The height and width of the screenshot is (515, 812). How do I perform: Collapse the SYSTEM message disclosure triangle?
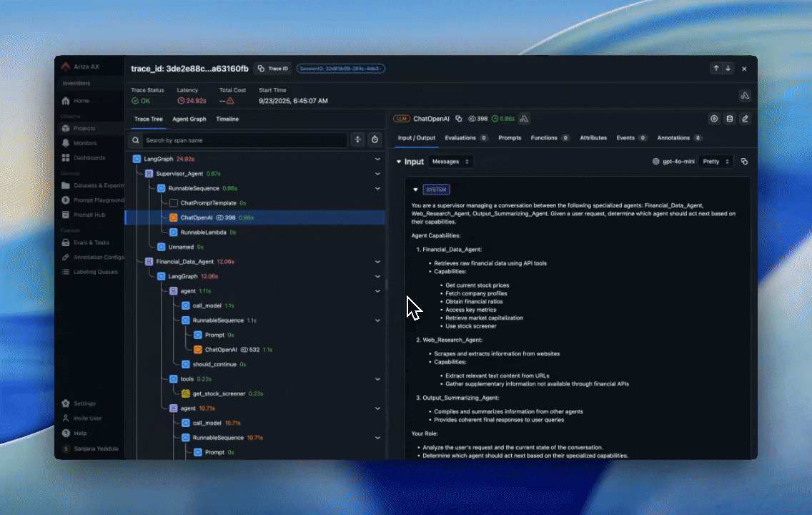415,189
